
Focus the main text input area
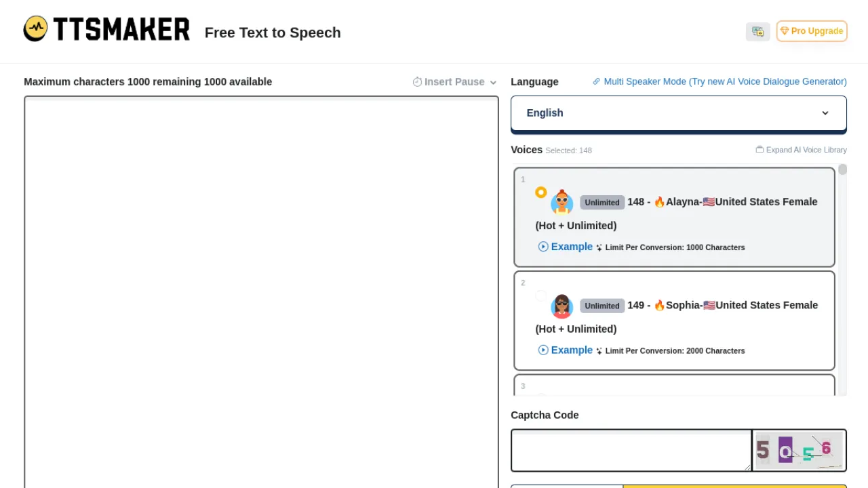pos(261,292)
